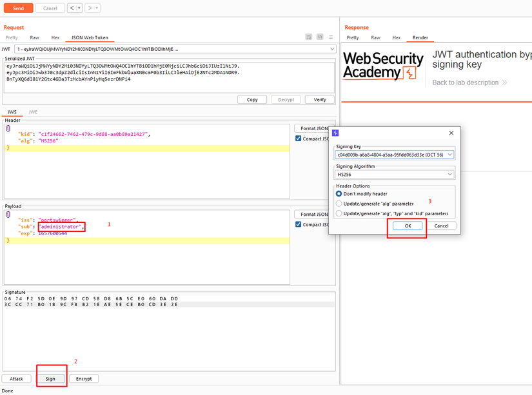Close the signing dialog with X

[451, 133]
